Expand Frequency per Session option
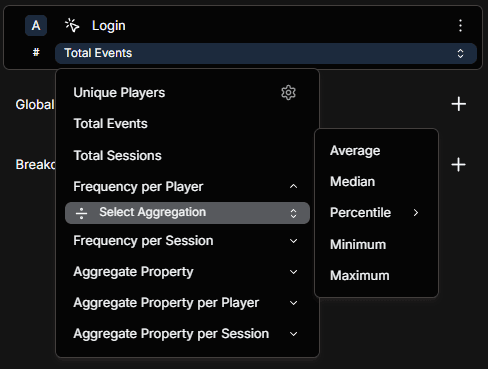The height and width of the screenshot is (369, 488). [x=185, y=241]
